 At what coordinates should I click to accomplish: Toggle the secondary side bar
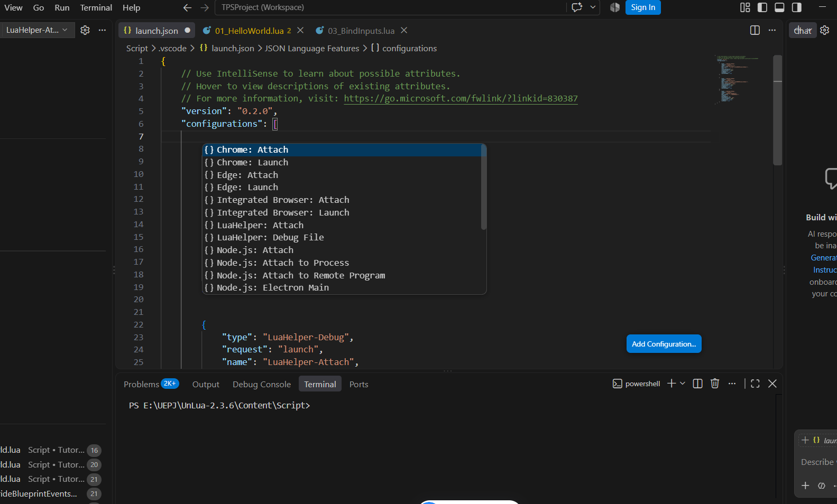[x=797, y=7]
